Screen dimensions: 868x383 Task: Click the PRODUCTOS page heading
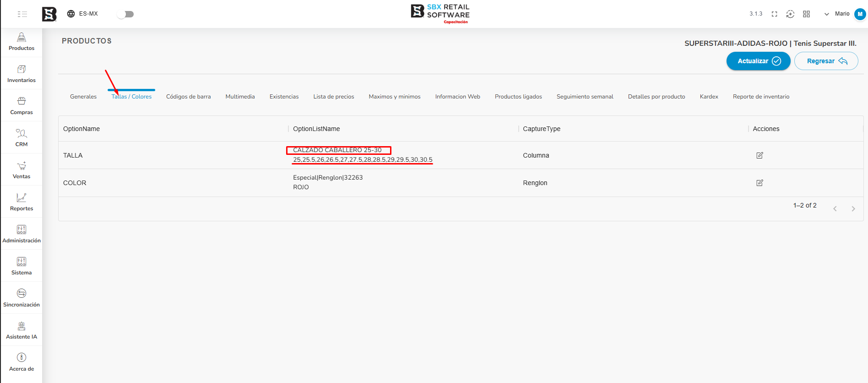pos(87,41)
